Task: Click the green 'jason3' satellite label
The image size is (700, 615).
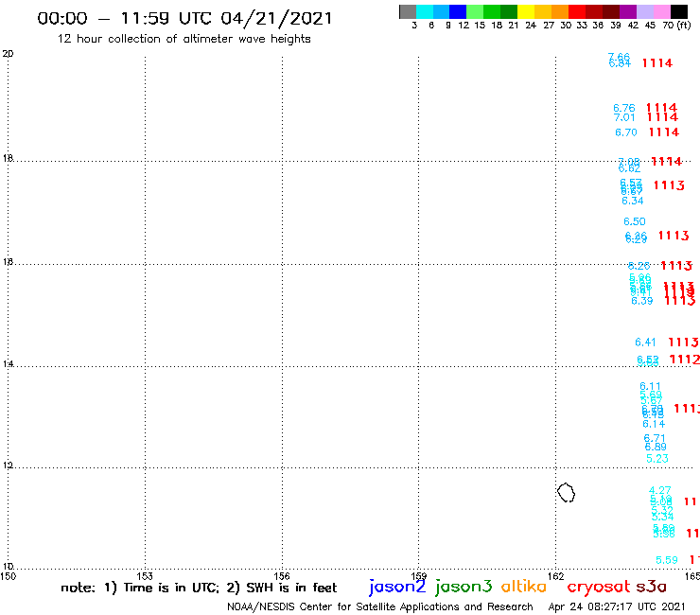Action: click(464, 587)
